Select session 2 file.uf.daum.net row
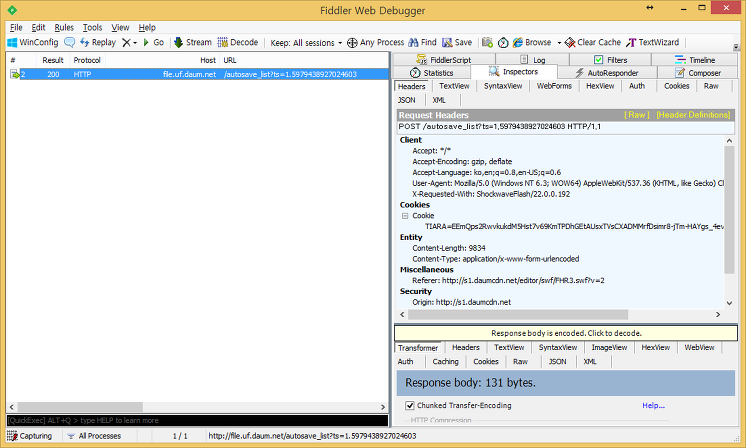Image resolution: width=746 pixels, height=448 pixels. point(197,74)
